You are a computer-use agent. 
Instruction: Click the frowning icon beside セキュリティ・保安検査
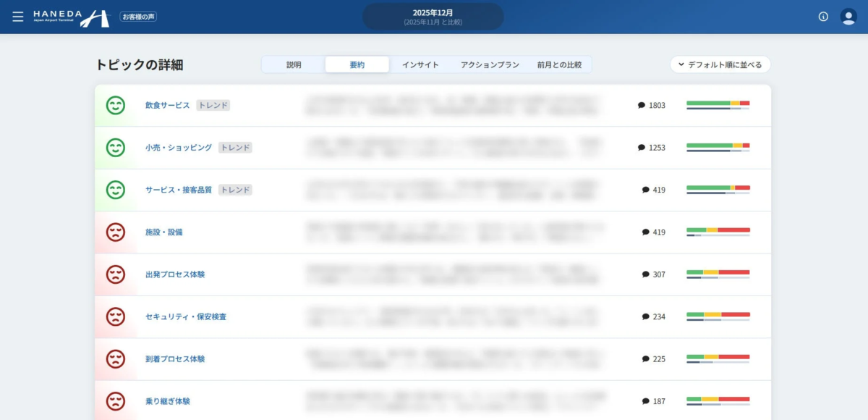(x=116, y=316)
